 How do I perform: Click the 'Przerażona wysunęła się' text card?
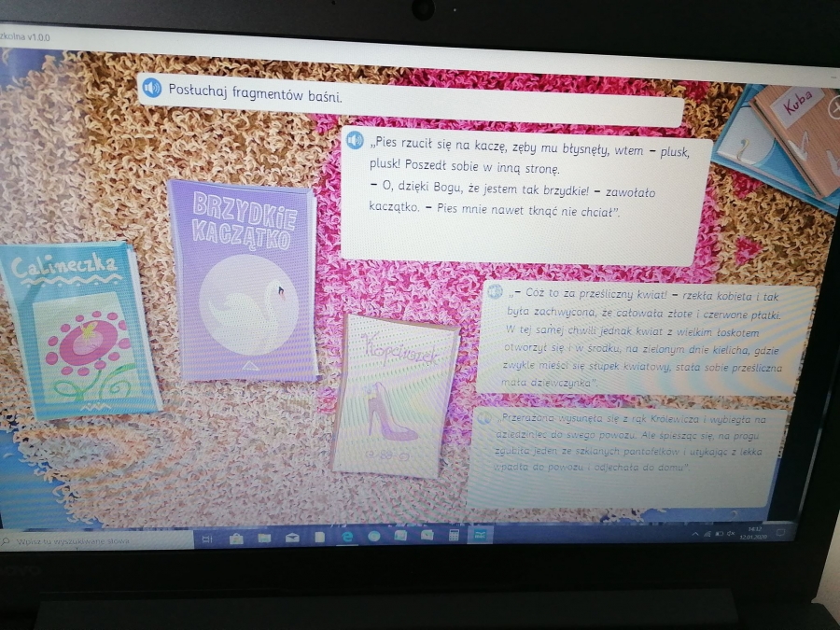(628, 457)
